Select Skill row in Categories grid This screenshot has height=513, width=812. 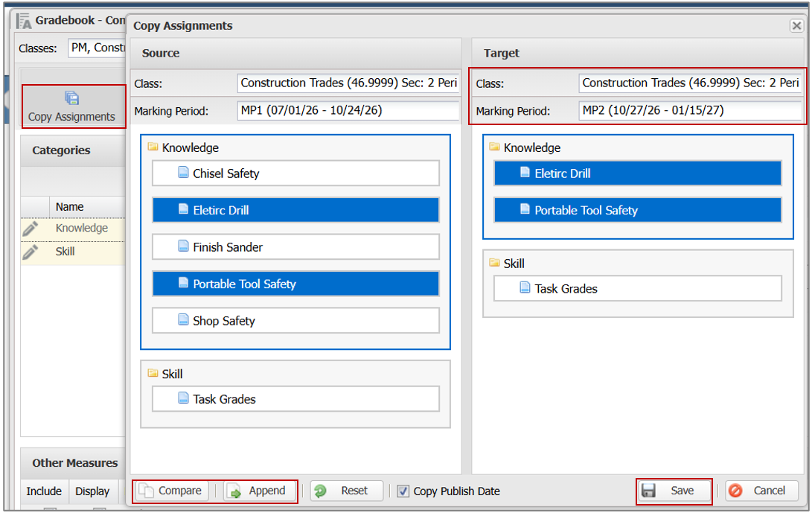(x=73, y=252)
